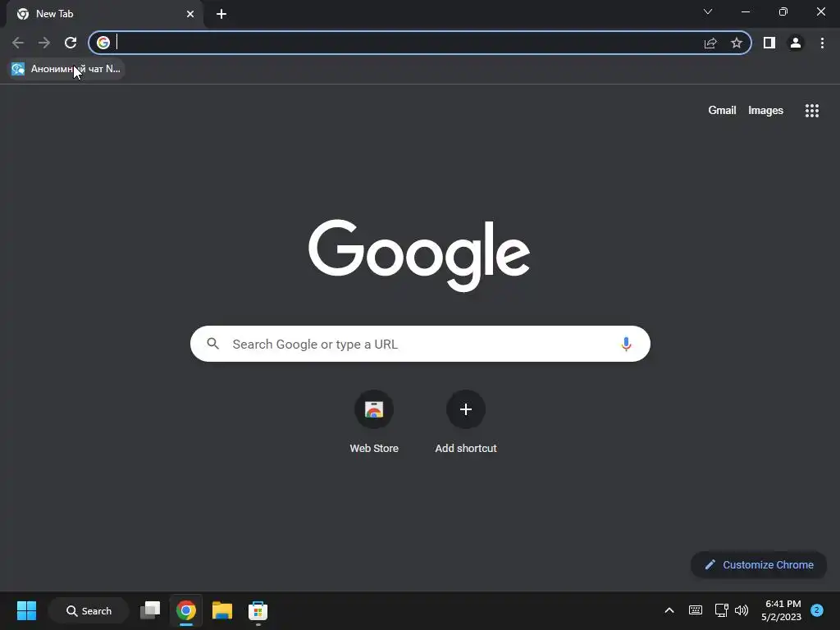Viewport: 840px width, 630px height.
Task: Minimize the Chrome window
Action: [746, 11]
